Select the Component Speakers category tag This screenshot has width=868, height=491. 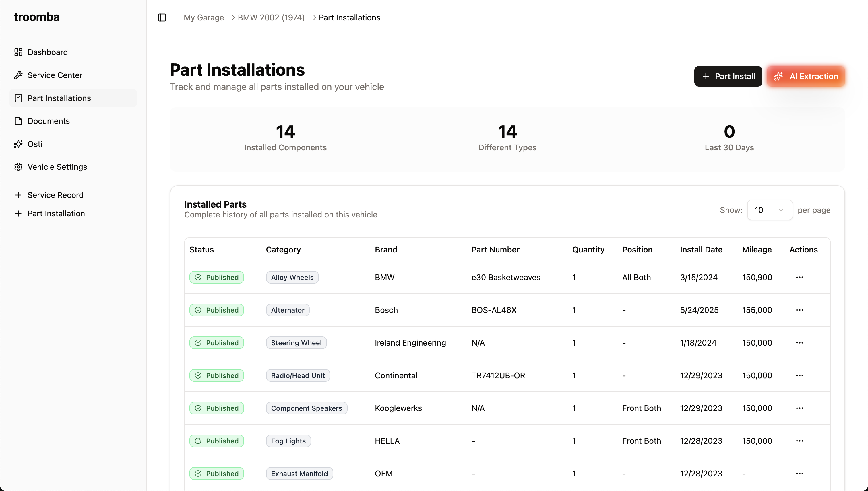(x=307, y=408)
